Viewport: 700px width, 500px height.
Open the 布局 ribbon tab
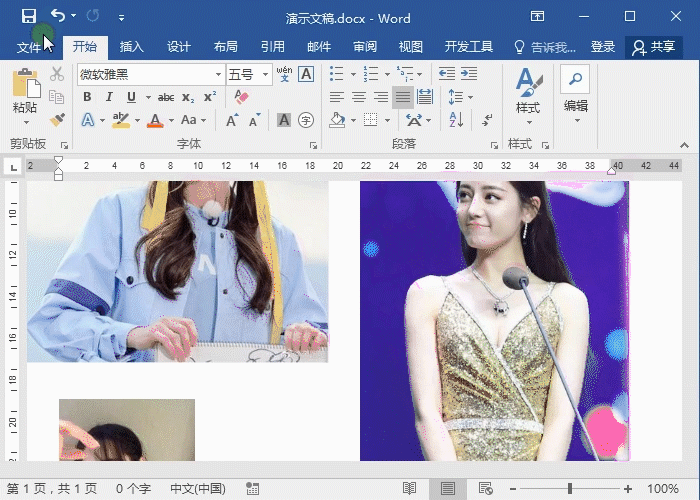(225, 47)
